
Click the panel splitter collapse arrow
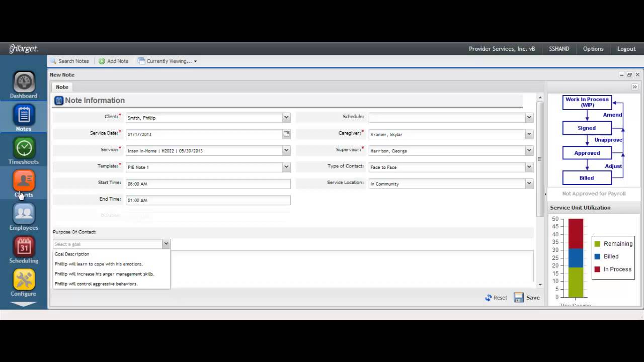point(545,194)
